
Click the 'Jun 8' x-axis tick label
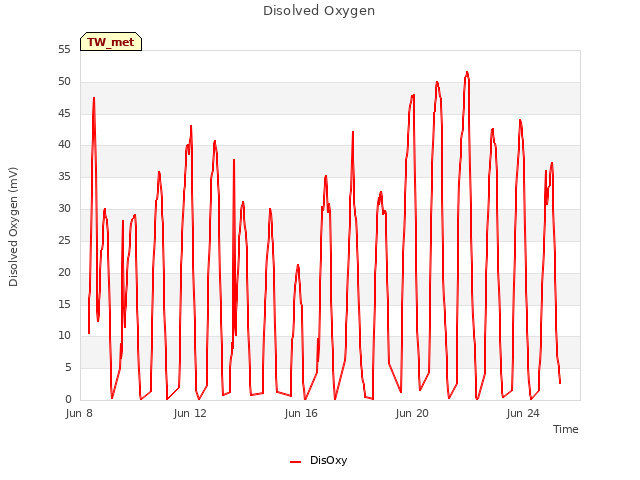[x=79, y=413]
